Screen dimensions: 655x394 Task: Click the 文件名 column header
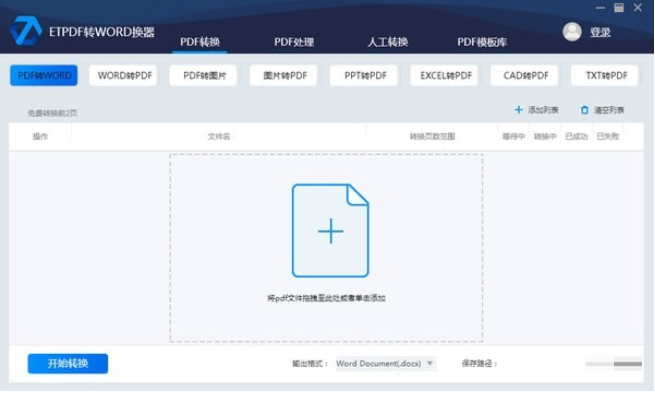tap(219, 137)
